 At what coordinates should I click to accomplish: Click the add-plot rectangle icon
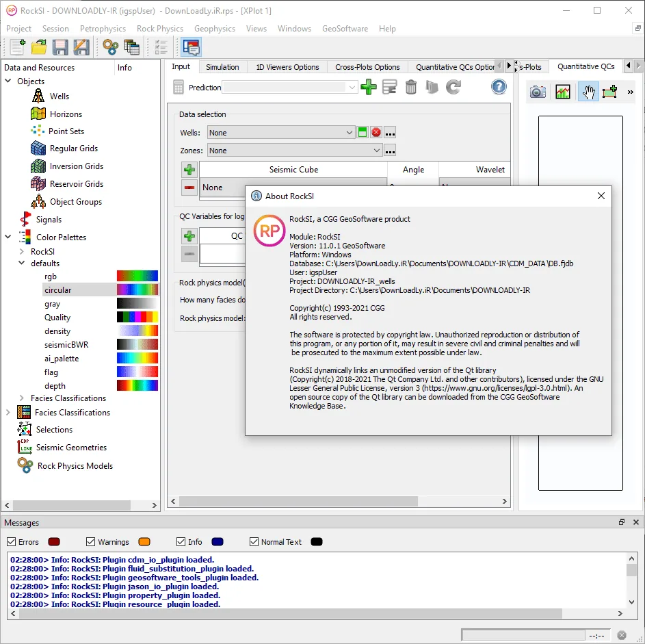point(609,91)
